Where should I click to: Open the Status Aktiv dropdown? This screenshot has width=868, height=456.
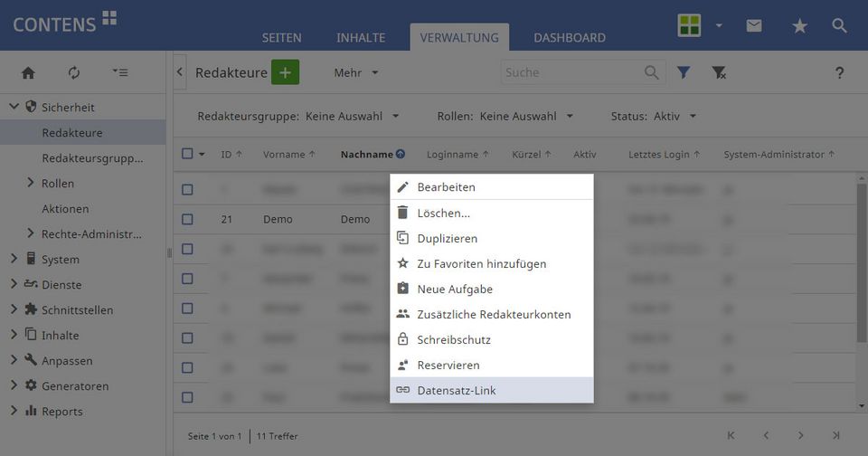653,116
